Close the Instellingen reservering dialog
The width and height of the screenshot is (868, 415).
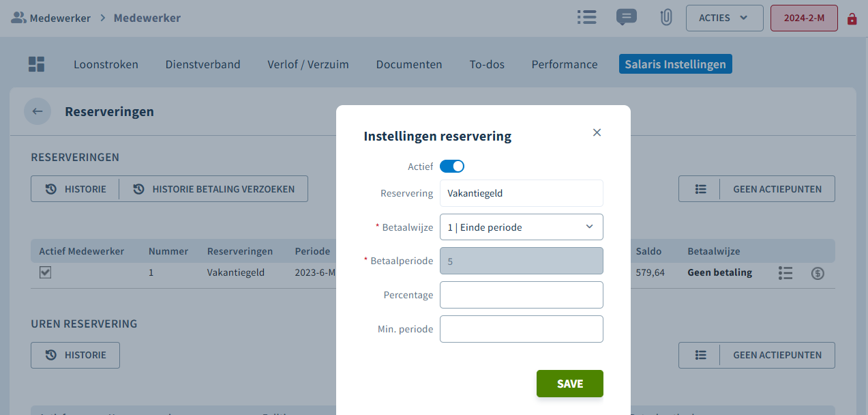click(597, 132)
